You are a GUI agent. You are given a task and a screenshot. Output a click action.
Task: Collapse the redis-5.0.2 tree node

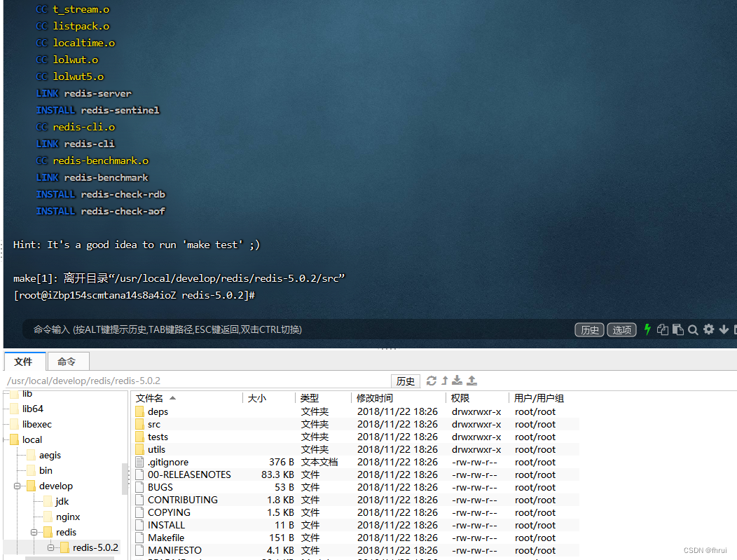tap(50, 547)
